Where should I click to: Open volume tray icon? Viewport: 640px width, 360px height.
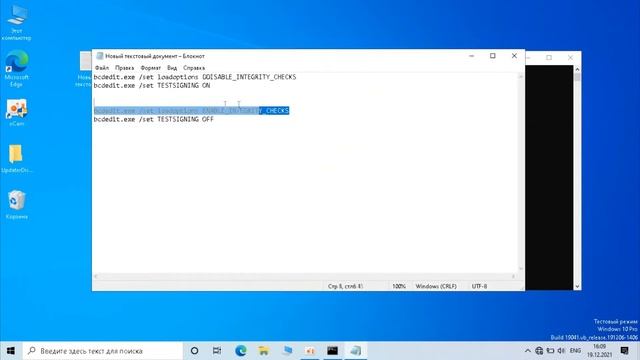click(x=562, y=351)
